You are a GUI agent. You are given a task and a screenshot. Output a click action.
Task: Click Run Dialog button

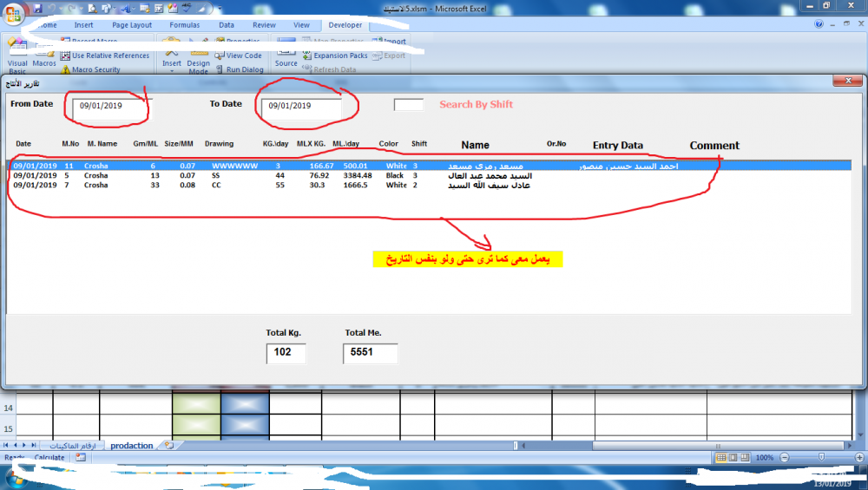[x=240, y=69]
